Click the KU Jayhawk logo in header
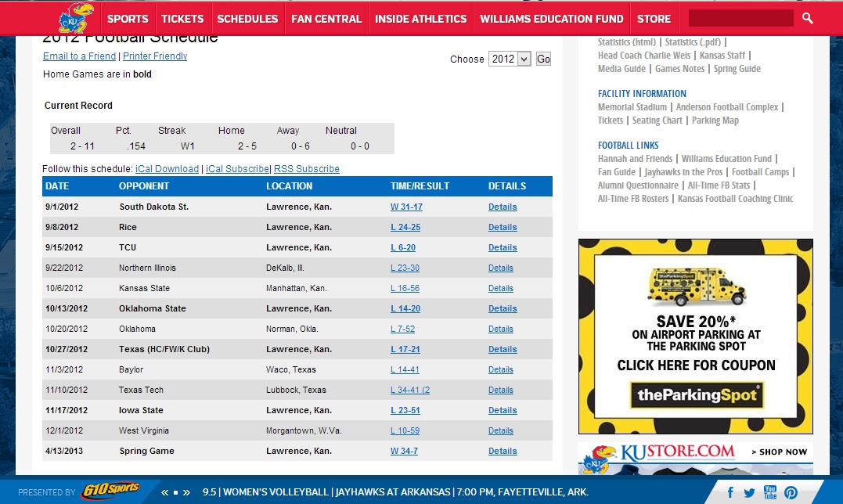This screenshot has height=504, width=843. (x=76, y=18)
